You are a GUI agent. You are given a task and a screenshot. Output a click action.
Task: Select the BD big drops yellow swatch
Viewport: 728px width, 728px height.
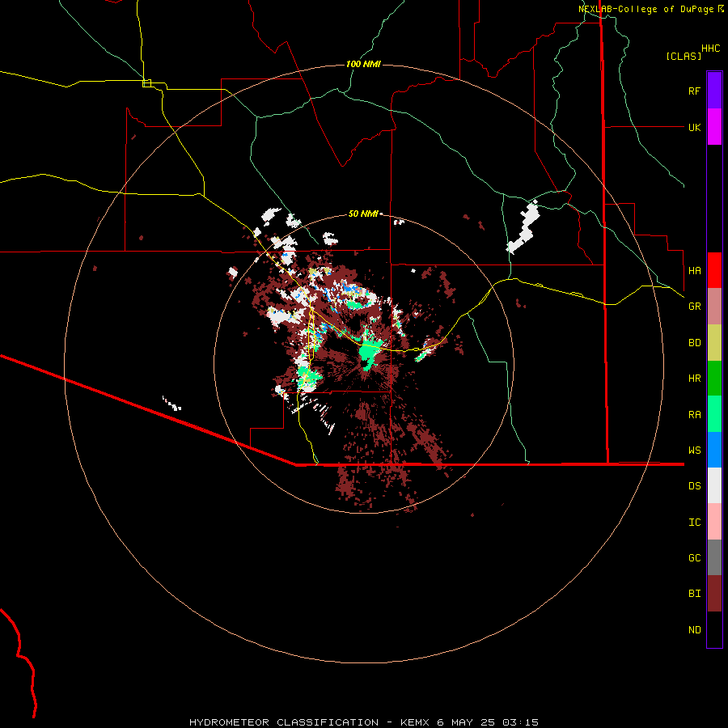click(714, 342)
